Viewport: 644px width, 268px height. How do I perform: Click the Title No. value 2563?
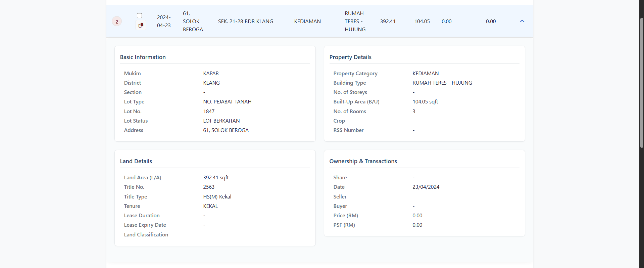[x=209, y=187]
